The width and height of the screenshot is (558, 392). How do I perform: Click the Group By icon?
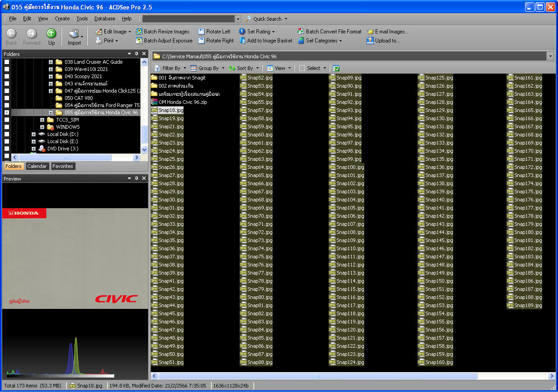click(193, 68)
